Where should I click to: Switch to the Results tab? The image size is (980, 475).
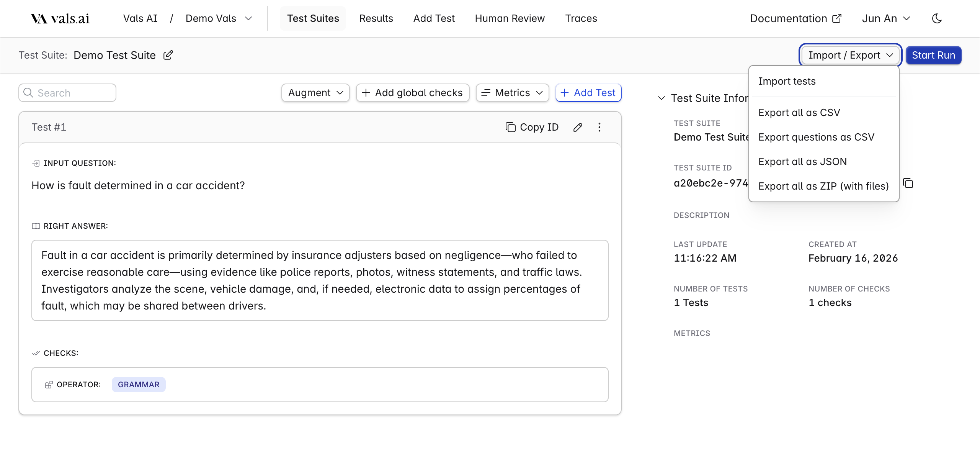coord(376,18)
